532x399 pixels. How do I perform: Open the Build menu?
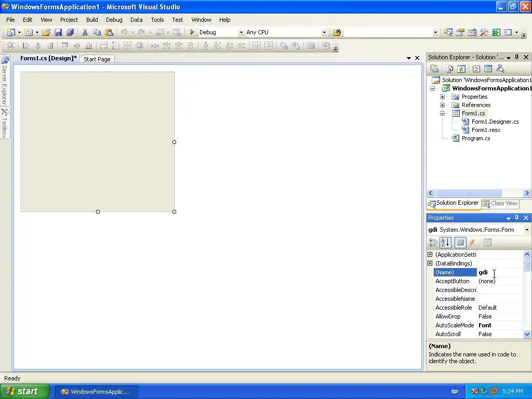(x=92, y=20)
